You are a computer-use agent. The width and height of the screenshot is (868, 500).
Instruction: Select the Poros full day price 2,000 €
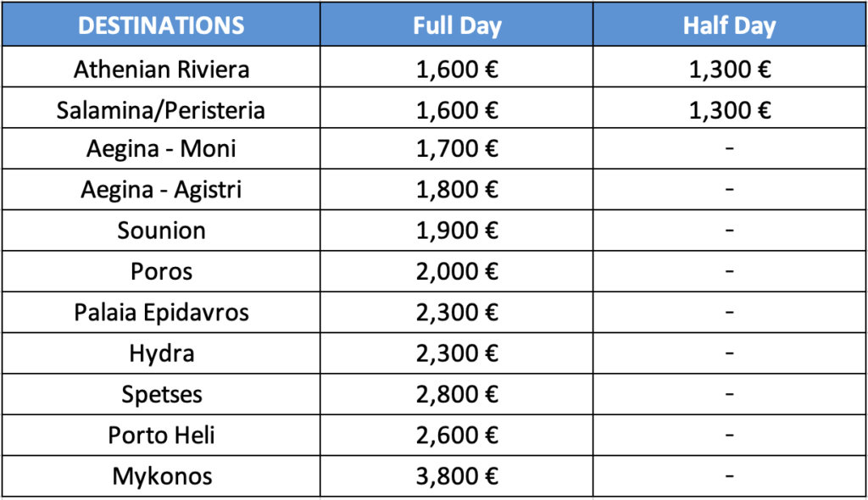pos(457,271)
